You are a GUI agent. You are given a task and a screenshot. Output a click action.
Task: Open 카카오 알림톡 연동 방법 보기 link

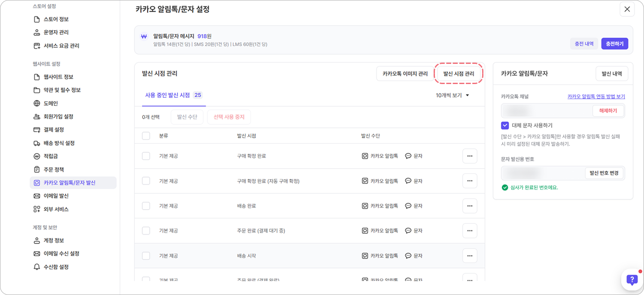[596, 97]
